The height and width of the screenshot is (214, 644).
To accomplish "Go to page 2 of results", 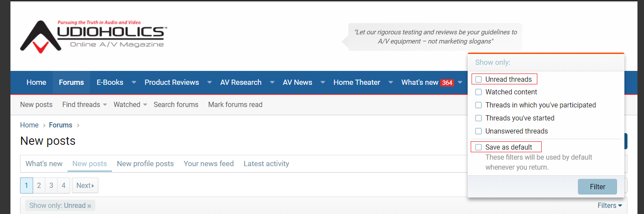I will (39, 186).
